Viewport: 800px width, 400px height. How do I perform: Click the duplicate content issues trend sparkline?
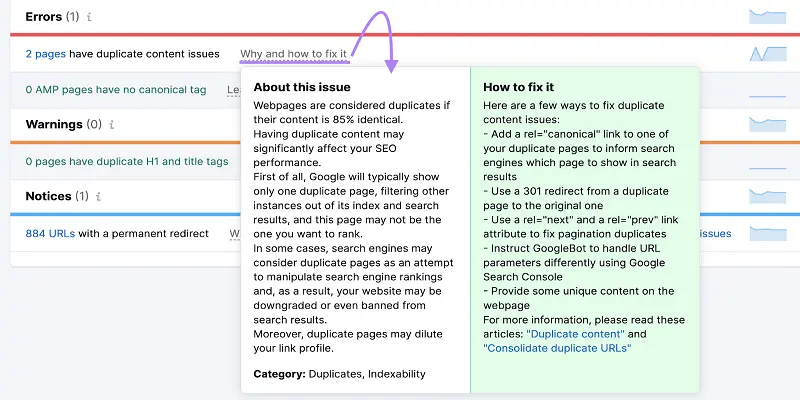(767, 53)
